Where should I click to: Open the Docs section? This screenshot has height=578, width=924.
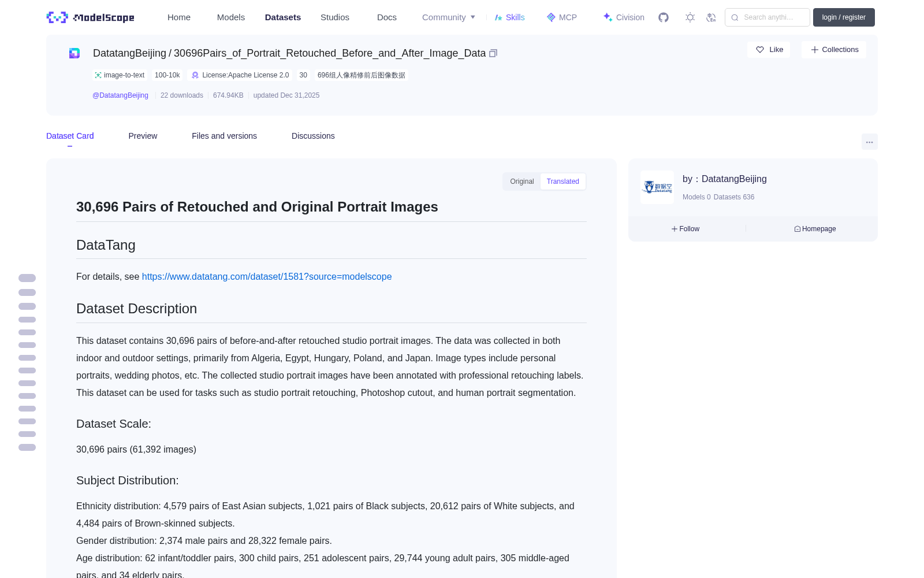coord(387,17)
